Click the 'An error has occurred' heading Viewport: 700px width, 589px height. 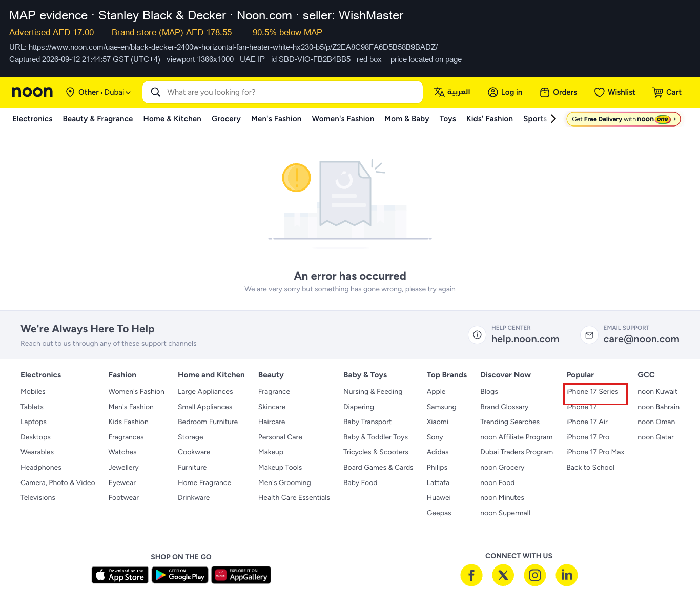click(350, 276)
